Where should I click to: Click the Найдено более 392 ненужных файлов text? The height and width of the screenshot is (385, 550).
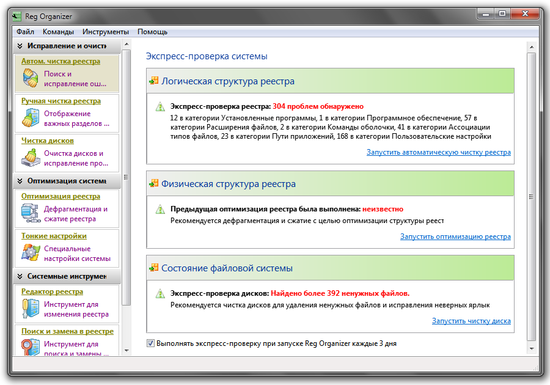[x=340, y=293]
